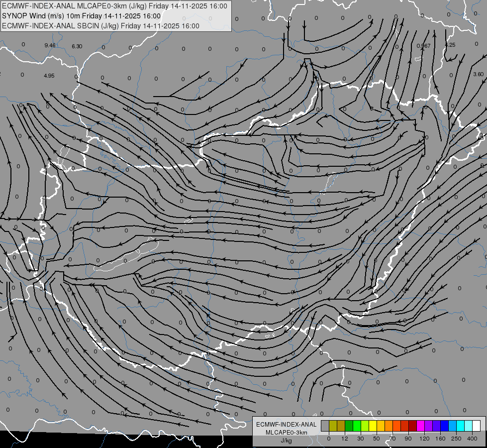
Task: Pick the bright green legend swatch
Action: pos(357,426)
